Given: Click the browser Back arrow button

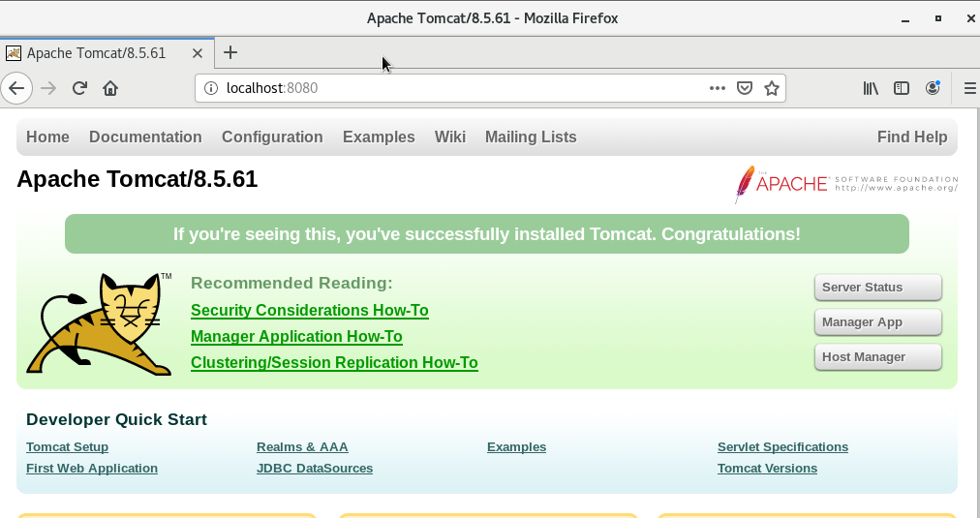Looking at the screenshot, I should [16, 88].
